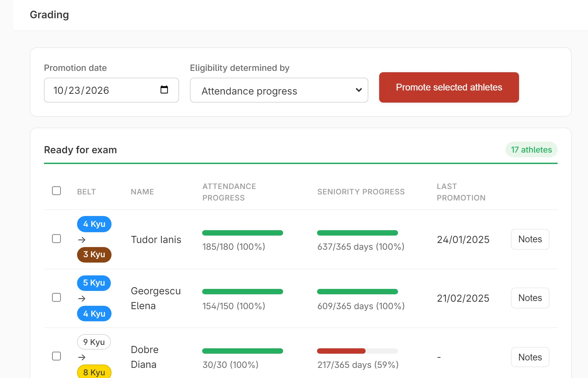Viewport: 588px width, 378px height.
Task: Click last promotion date 24/01/2025
Action: coord(463,240)
